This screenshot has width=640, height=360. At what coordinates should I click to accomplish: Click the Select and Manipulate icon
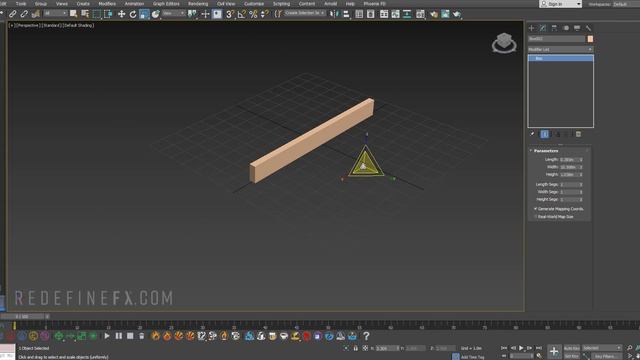pyautogui.click(x=205, y=14)
